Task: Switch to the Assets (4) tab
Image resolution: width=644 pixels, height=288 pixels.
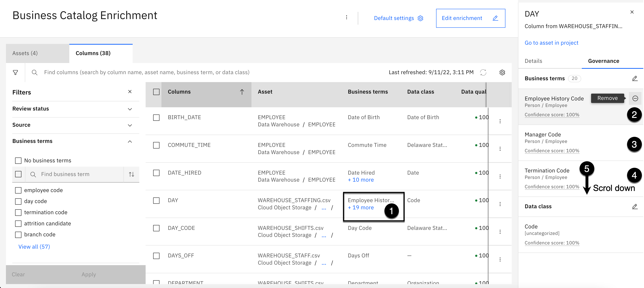Action: click(x=25, y=53)
